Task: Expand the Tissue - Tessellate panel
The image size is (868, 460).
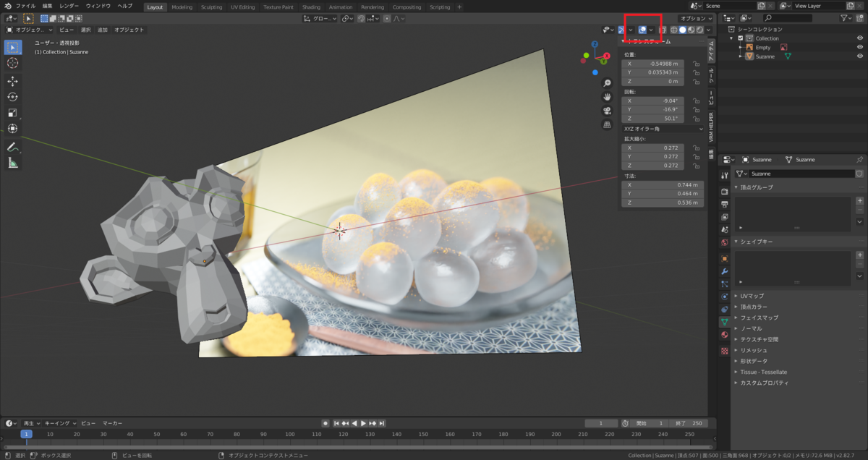Action: point(764,372)
